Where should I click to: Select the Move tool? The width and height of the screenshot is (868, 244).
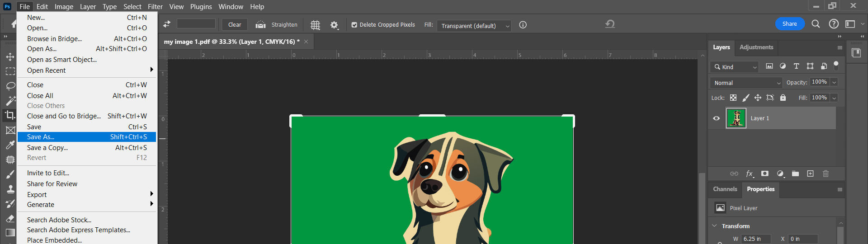tap(10, 57)
